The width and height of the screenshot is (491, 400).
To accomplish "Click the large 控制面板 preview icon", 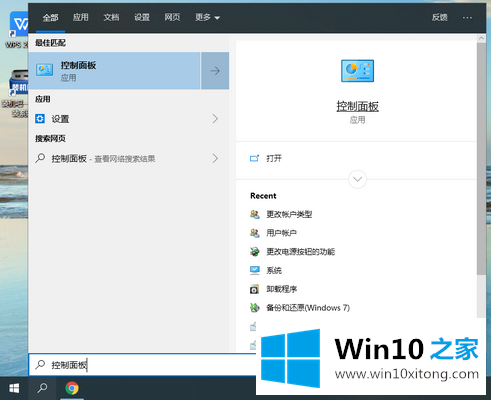I will (357, 71).
